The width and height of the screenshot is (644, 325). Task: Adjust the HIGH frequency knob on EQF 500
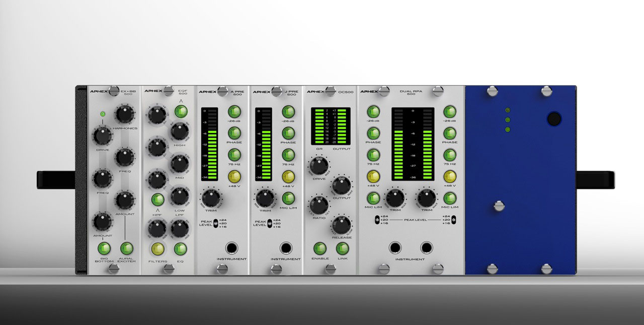pyautogui.click(x=179, y=132)
